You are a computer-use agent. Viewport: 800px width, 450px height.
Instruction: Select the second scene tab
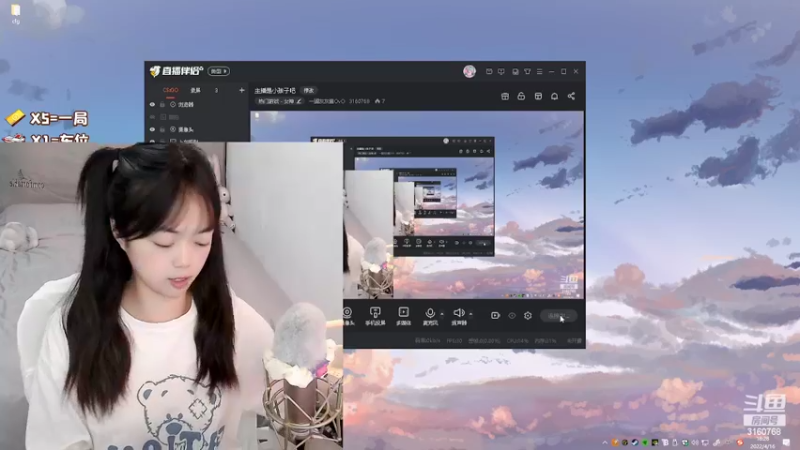(x=195, y=90)
